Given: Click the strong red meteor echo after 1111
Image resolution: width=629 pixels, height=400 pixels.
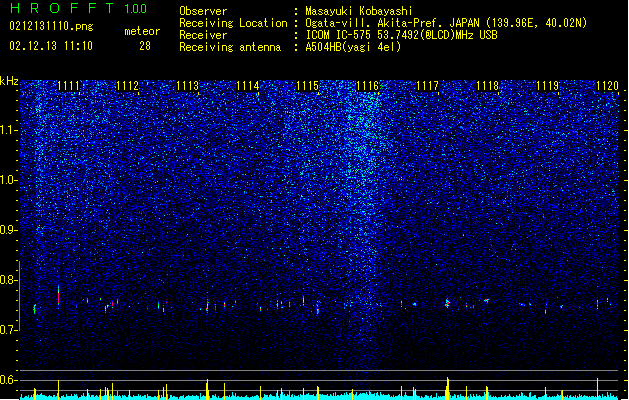Looking at the screenshot, I should coord(59,296).
